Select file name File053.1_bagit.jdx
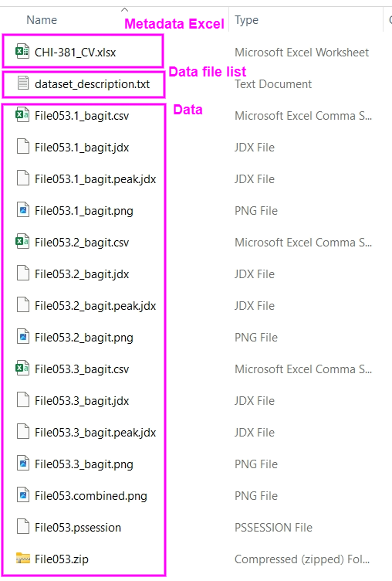This screenshot has height=581, width=392. [x=82, y=148]
